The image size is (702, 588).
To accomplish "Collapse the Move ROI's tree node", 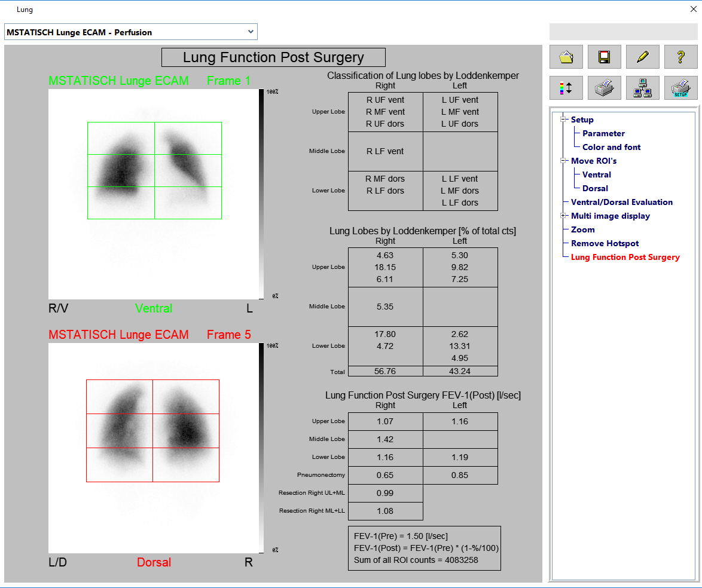I will tap(563, 161).
